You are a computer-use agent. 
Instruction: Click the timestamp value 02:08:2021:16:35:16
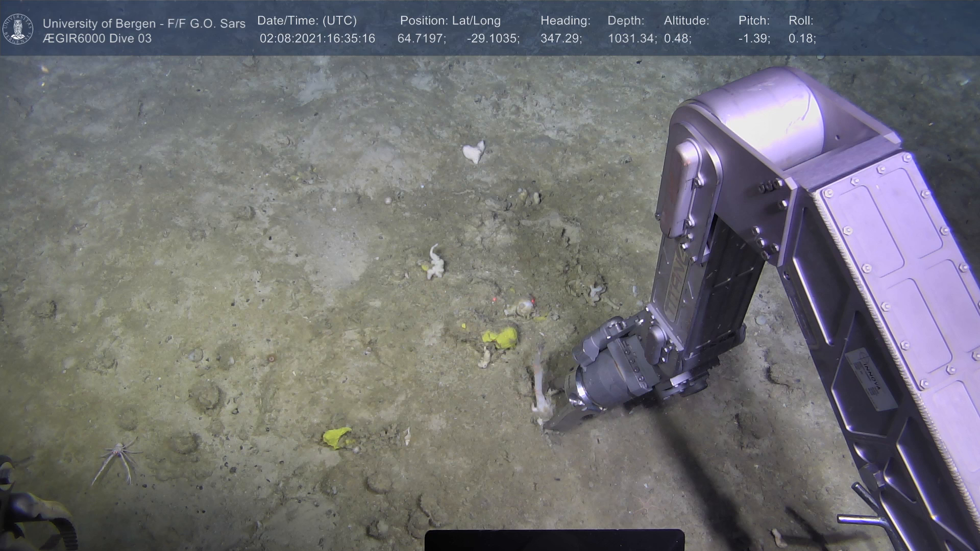[317, 39]
